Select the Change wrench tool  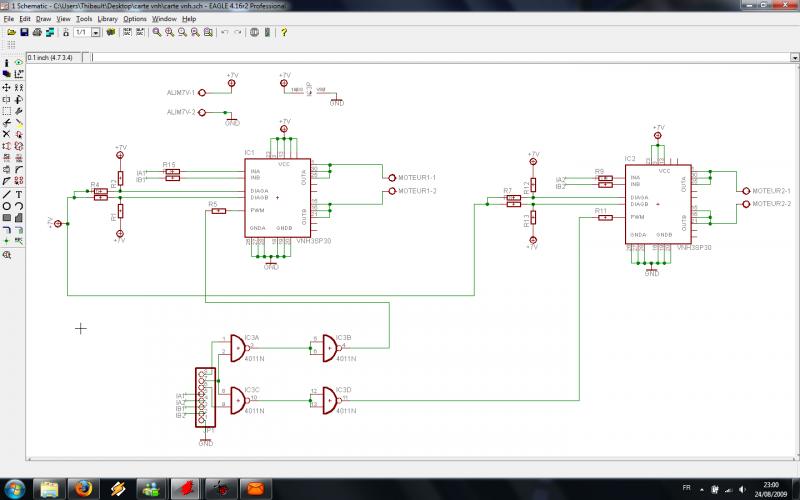(19, 111)
